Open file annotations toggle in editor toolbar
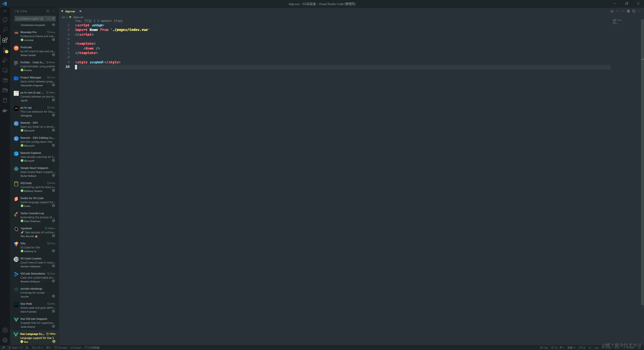 [628, 11]
